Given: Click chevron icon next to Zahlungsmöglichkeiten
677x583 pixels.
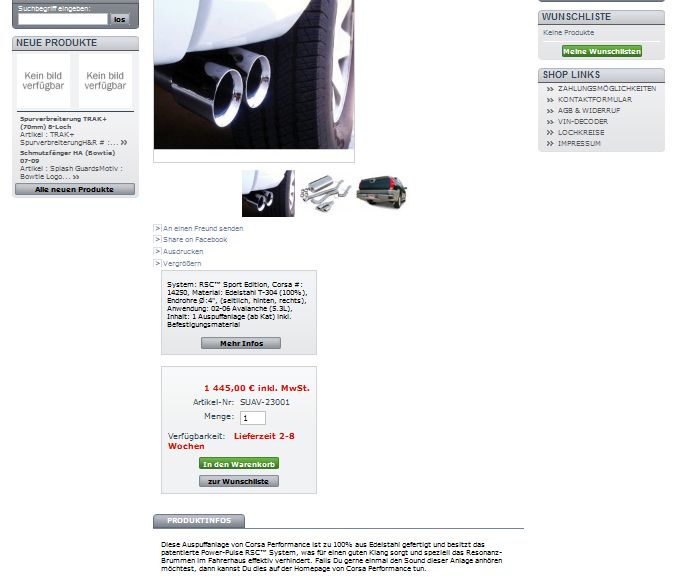Looking at the screenshot, I should click(x=550, y=89).
